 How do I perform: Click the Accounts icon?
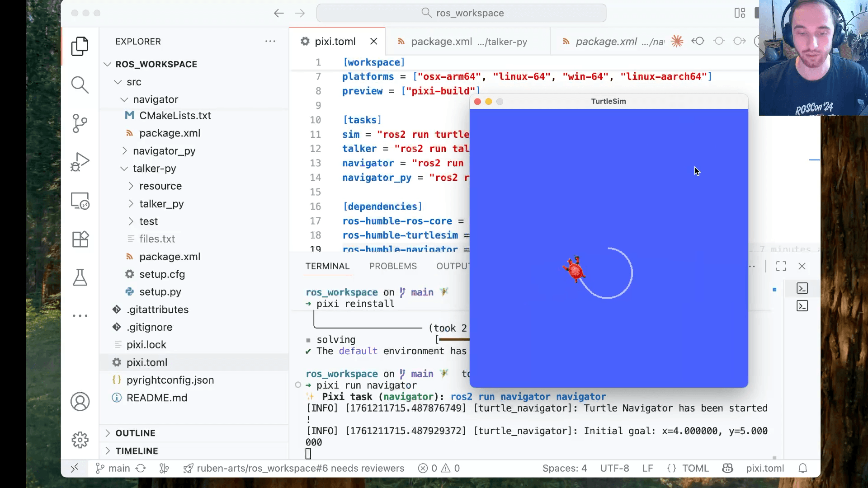[80, 401]
